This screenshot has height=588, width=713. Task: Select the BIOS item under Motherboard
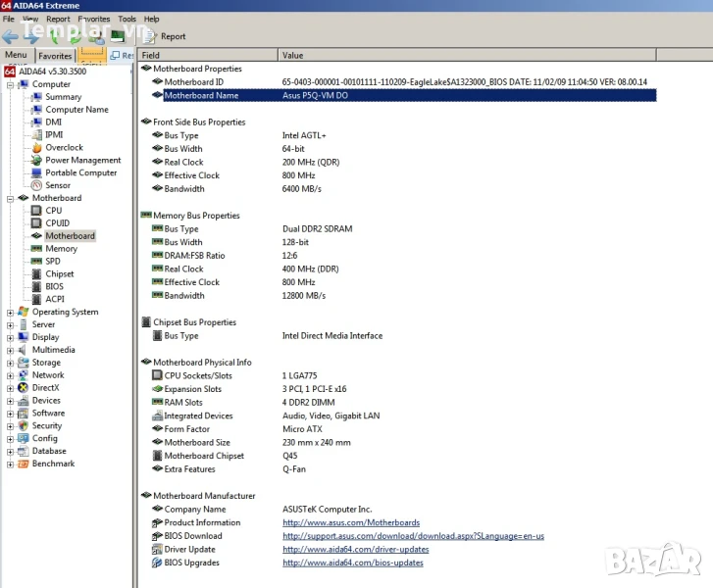point(54,287)
